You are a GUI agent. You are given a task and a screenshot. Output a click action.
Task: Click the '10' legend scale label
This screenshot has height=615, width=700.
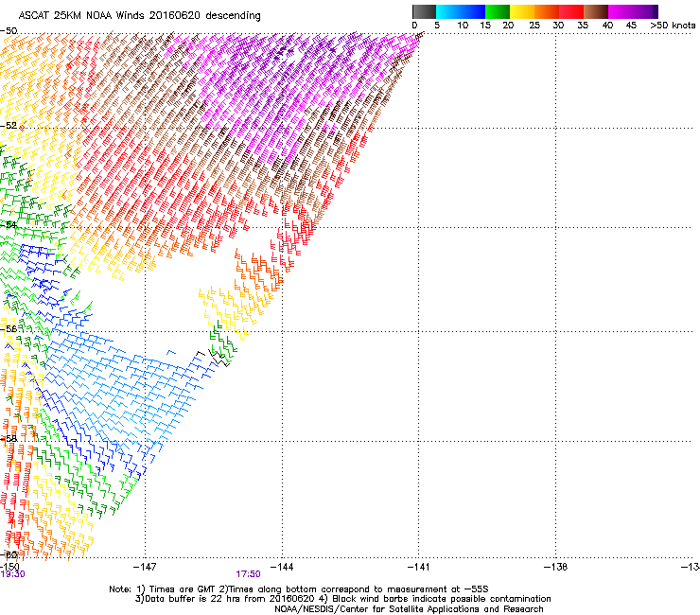(x=463, y=26)
